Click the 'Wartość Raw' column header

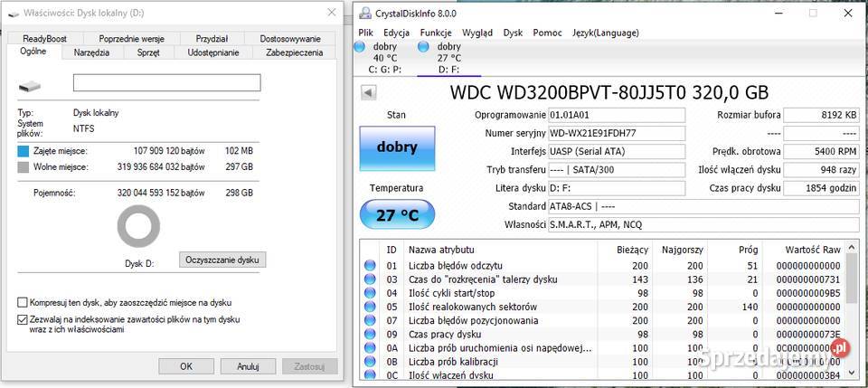(805, 250)
